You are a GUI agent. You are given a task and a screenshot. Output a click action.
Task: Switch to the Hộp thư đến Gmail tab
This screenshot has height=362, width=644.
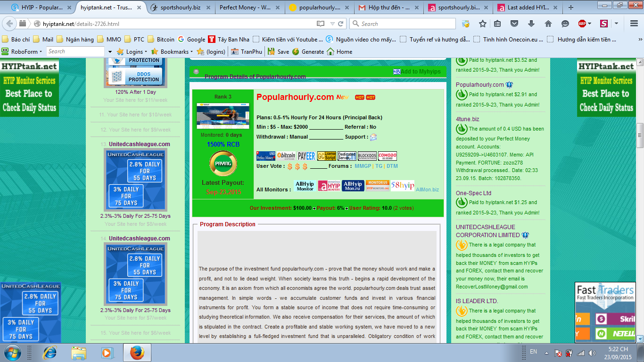pos(389,8)
